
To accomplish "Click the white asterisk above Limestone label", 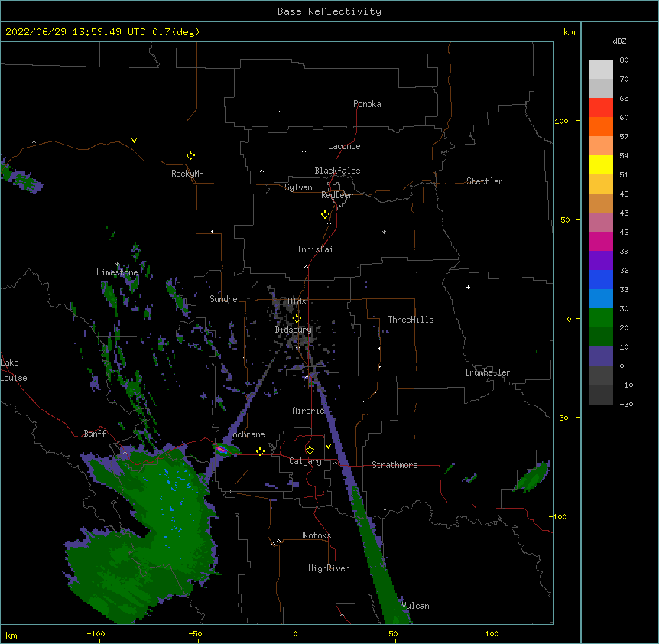I will point(118,265).
